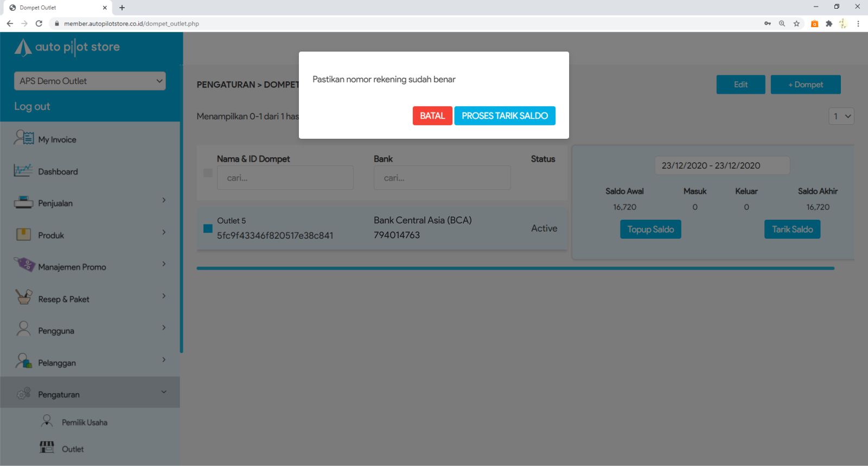Bookmark page with the star icon
This screenshot has height=466, width=868.
tap(796, 23)
